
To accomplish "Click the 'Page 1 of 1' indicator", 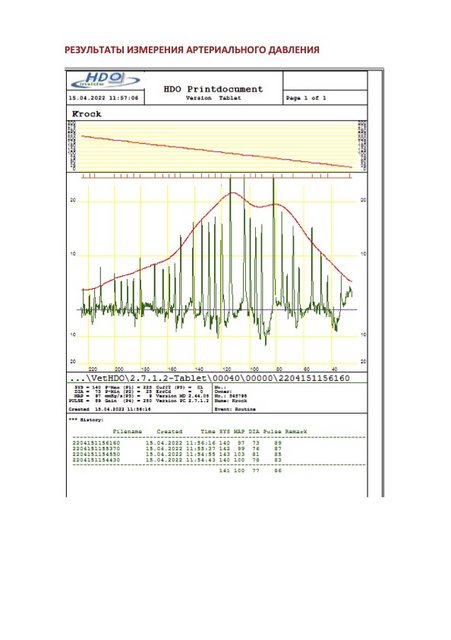I will pos(306,98).
